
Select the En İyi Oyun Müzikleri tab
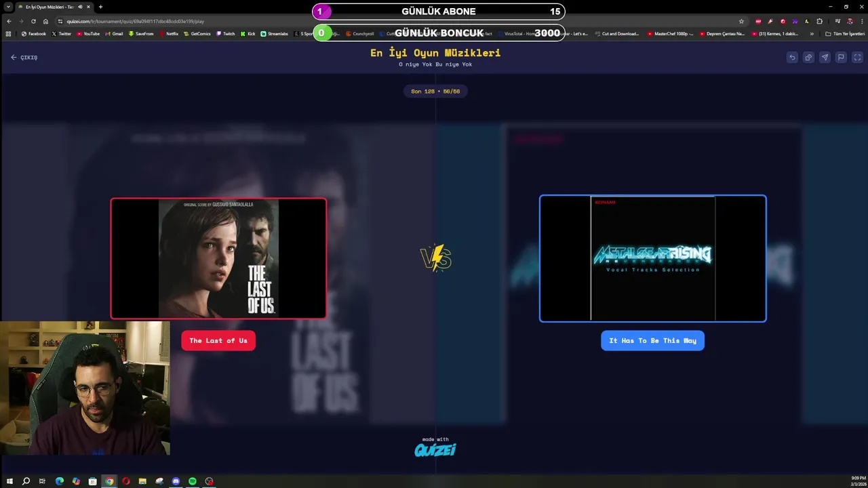tap(53, 7)
